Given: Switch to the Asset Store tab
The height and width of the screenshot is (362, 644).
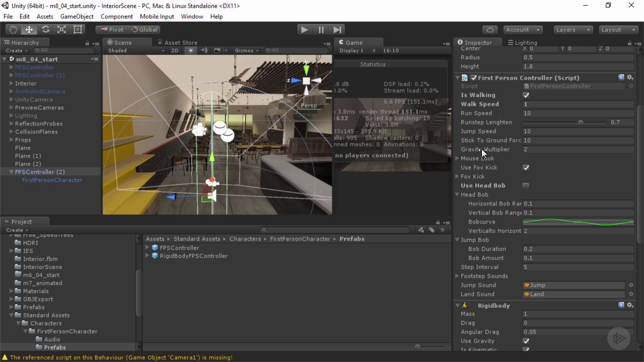Looking at the screenshot, I should 178,43.
